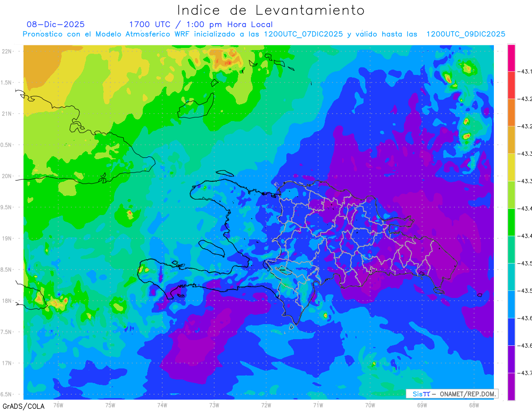The width and height of the screenshot is (532, 411).
Task: Click the '75W' longitude label
Action: click(110, 405)
